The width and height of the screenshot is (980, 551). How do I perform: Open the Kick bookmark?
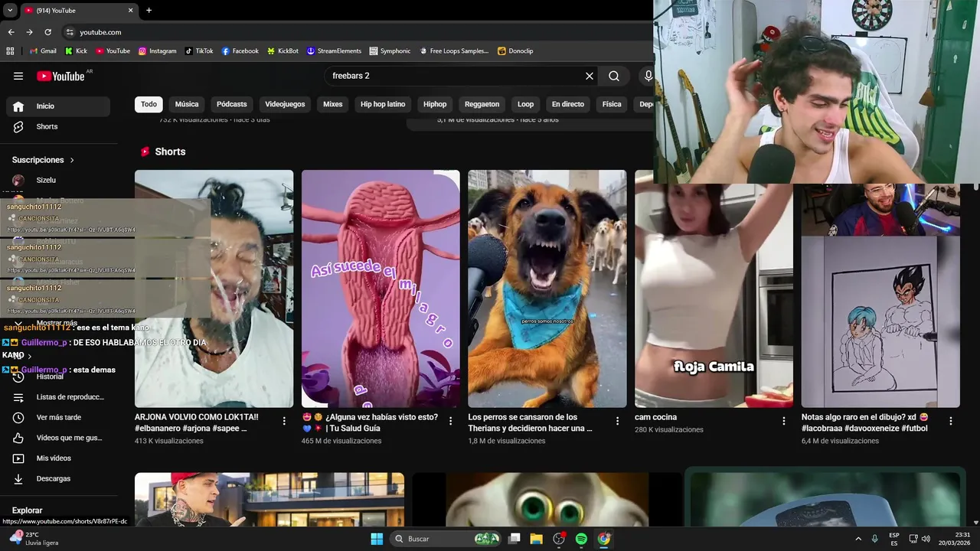point(76,51)
